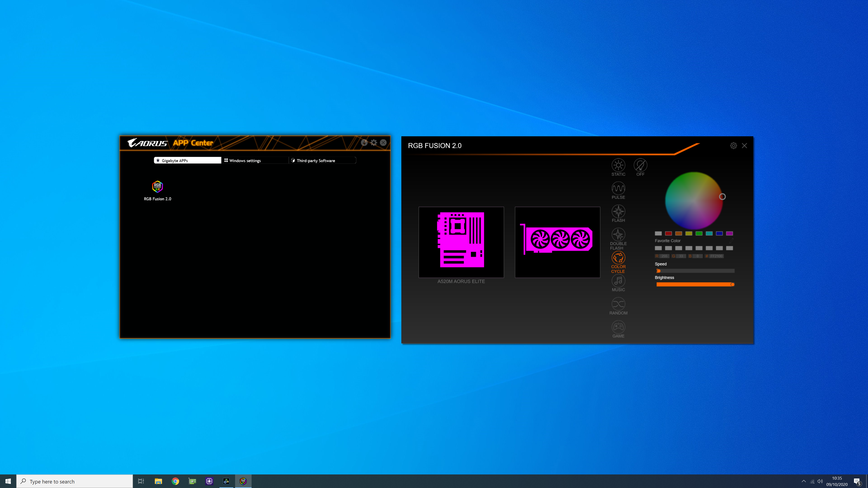
Task: Open File Explorer from the taskbar
Action: tap(158, 481)
